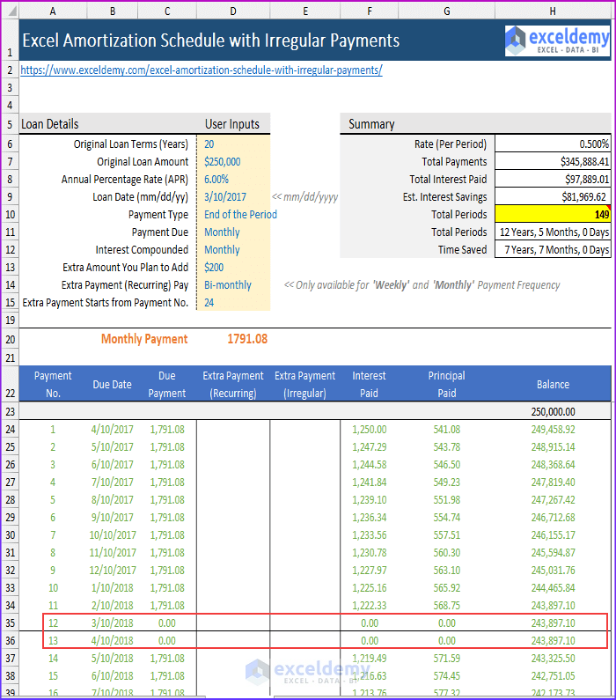Select interest paid 1,222.33

click(369, 606)
